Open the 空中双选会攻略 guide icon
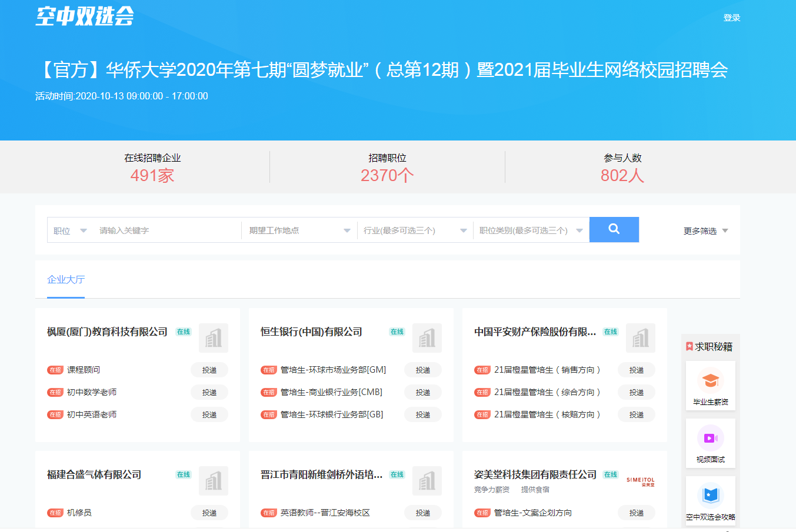The height and width of the screenshot is (532, 796). click(x=710, y=496)
